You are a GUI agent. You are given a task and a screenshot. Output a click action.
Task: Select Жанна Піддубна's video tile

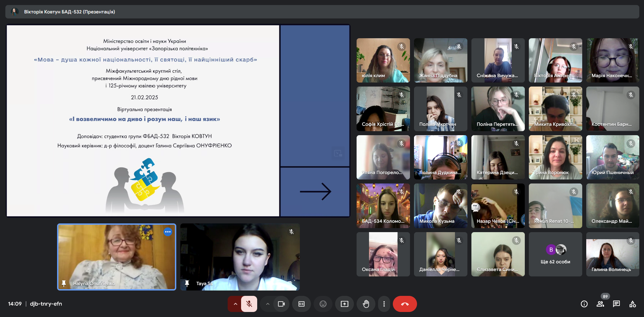pos(441,60)
